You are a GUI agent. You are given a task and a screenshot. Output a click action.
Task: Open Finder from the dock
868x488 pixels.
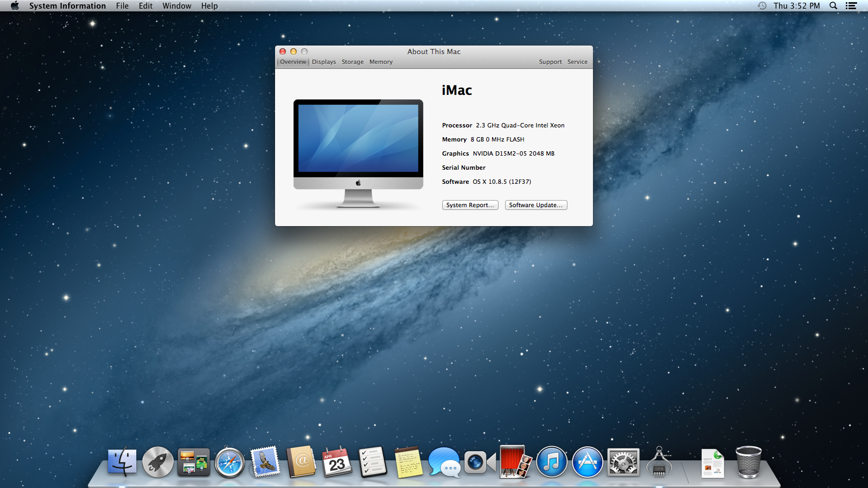click(122, 462)
